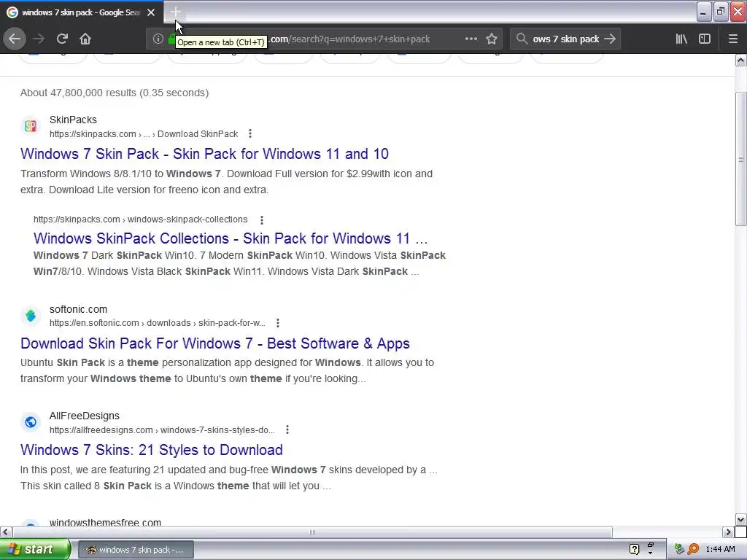Click the AllFreeDesigns globe favicon
The width and height of the screenshot is (747, 560).
point(31,422)
